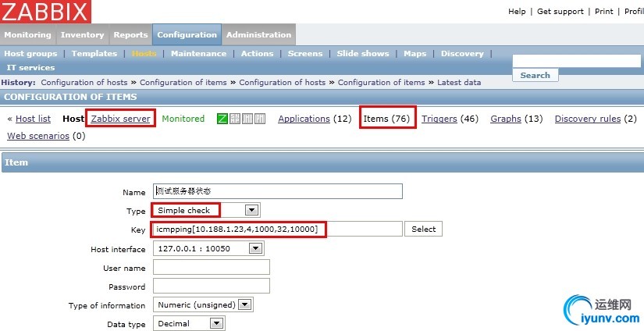644x331 pixels.
Task: Open Discovery rules link
Action: click(588, 119)
